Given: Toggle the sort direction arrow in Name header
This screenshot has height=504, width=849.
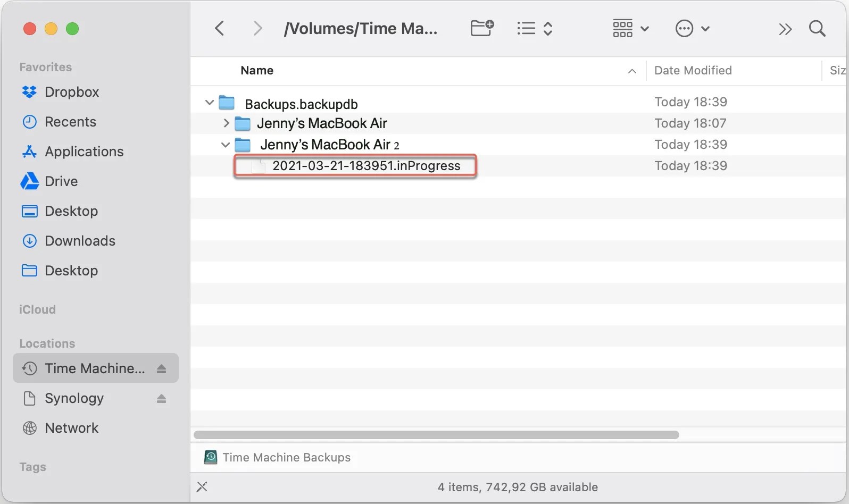Looking at the screenshot, I should [632, 71].
